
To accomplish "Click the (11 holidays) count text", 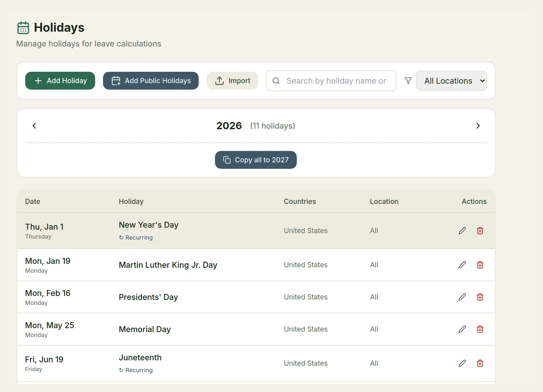I will click(272, 126).
